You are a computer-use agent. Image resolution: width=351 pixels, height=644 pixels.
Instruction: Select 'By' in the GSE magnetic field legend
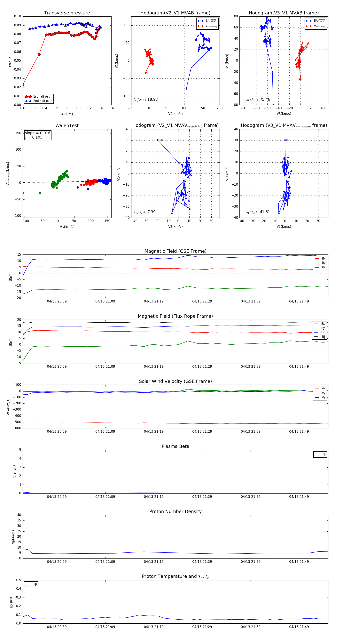[320, 263]
